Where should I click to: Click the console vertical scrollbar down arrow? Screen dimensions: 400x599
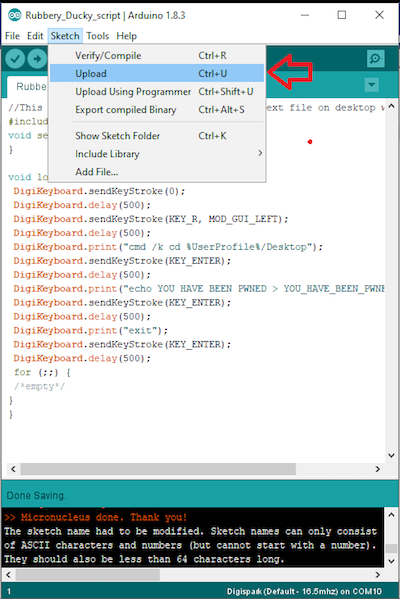(392, 561)
